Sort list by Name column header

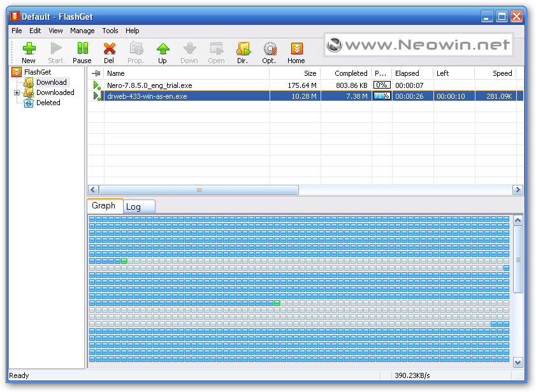point(187,73)
